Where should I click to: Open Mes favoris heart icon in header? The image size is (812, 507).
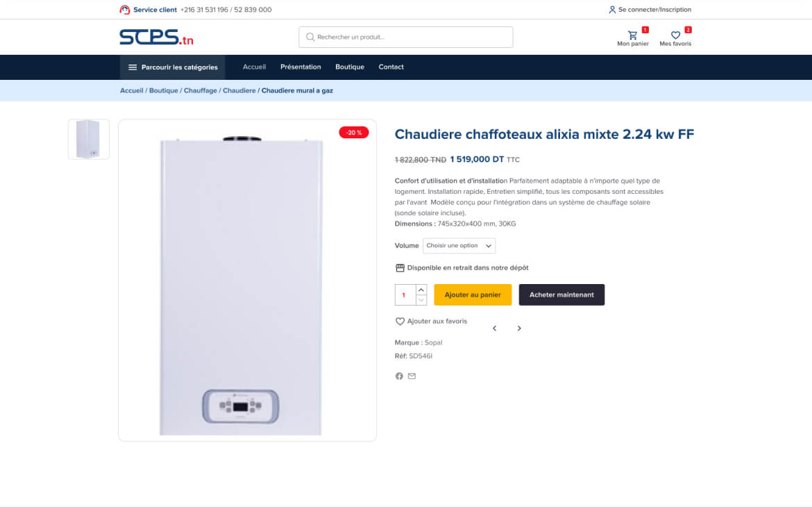675,35
